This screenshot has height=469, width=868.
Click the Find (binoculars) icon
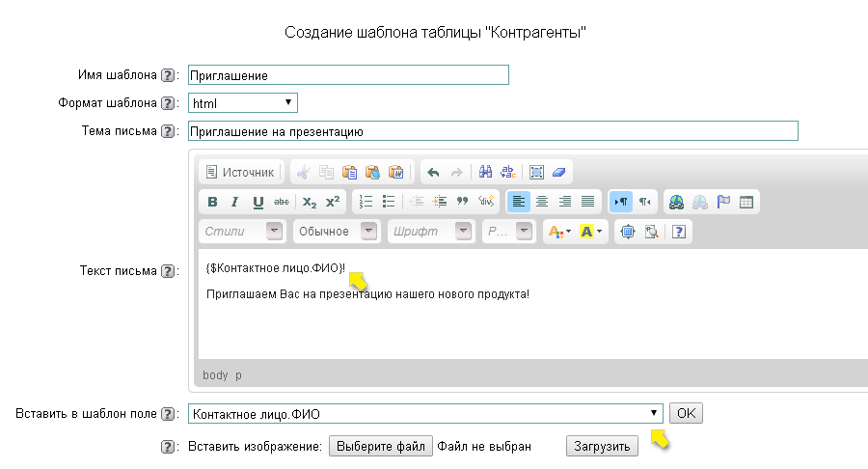(x=485, y=173)
